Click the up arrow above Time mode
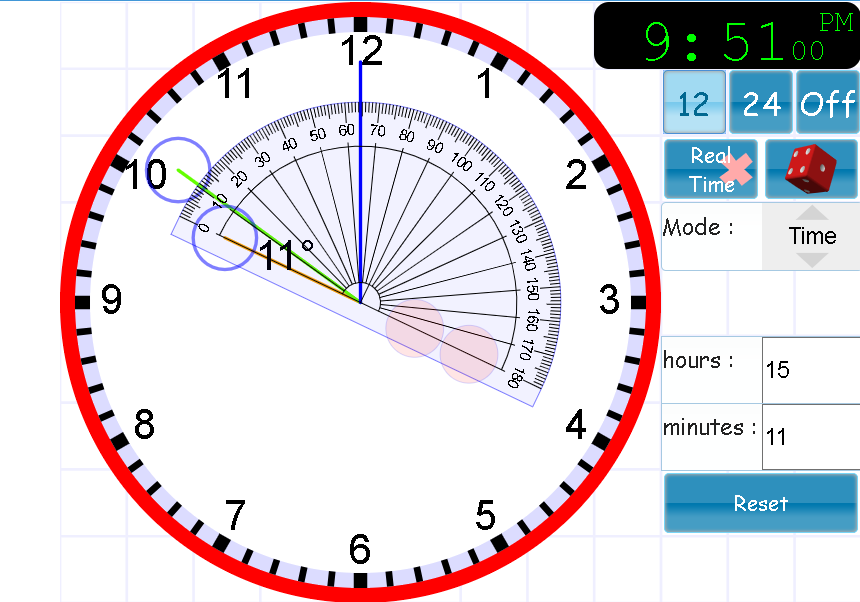 pyautogui.click(x=812, y=213)
